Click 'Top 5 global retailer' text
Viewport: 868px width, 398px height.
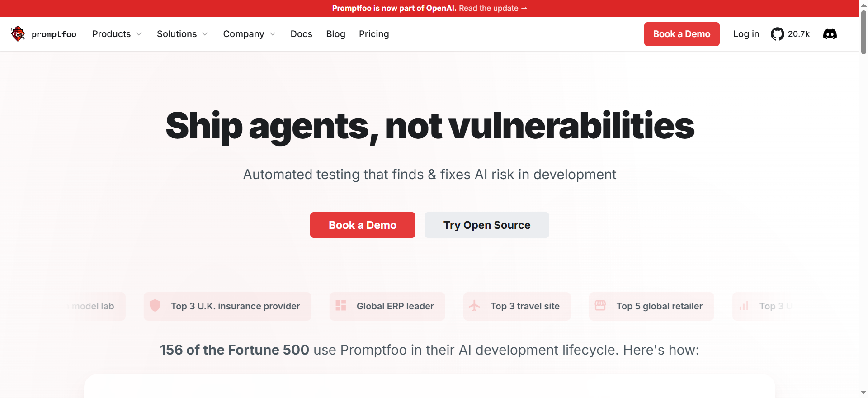[x=660, y=306]
